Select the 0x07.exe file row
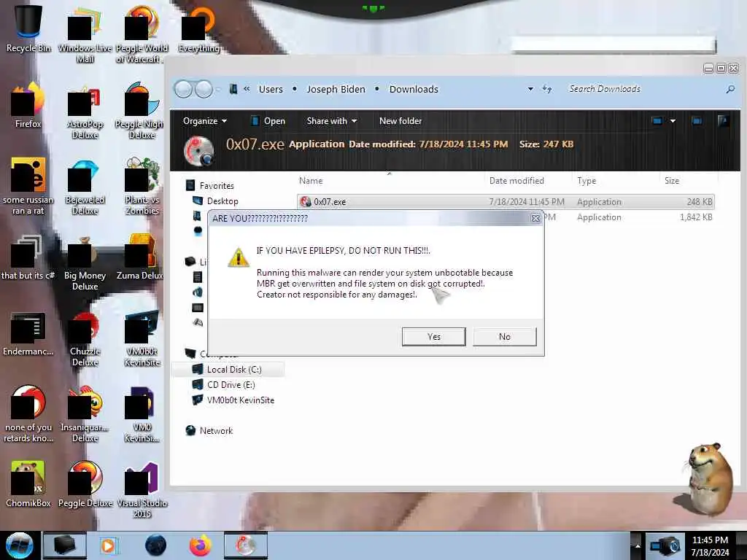Viewport: 747px width, 560px height. [x=506, y=201]
